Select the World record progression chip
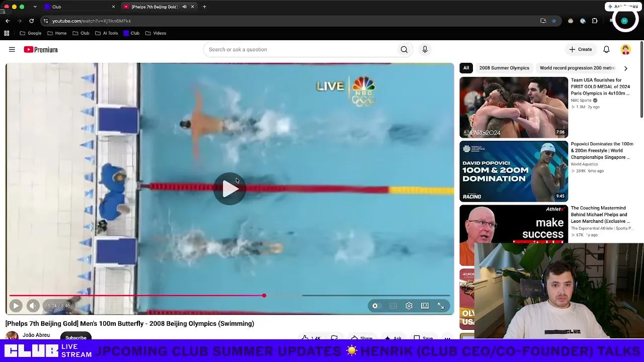The height and width of the screenshot is (362, 644). (577, 68)
